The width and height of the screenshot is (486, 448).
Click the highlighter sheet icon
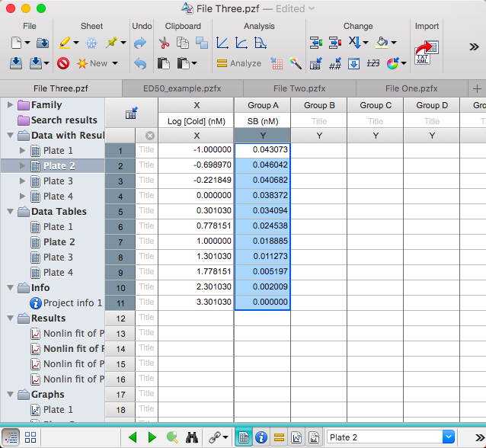point(65,43)
